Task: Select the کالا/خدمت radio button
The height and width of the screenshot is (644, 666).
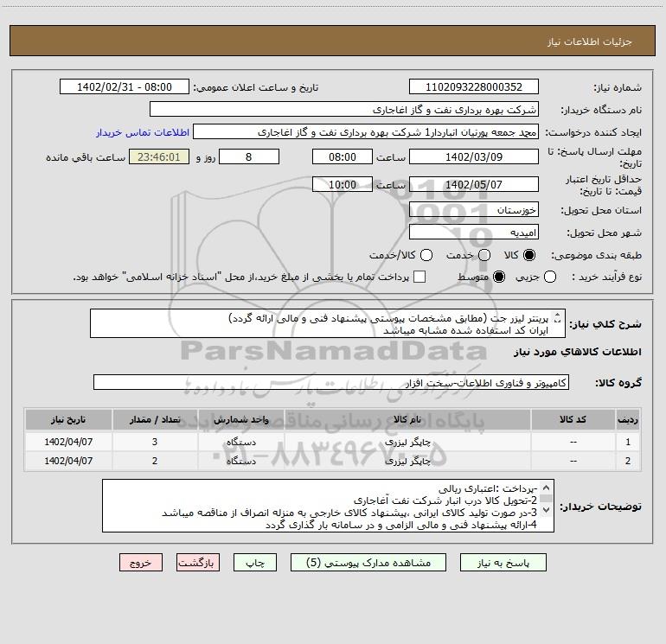Action: [426, 255]
